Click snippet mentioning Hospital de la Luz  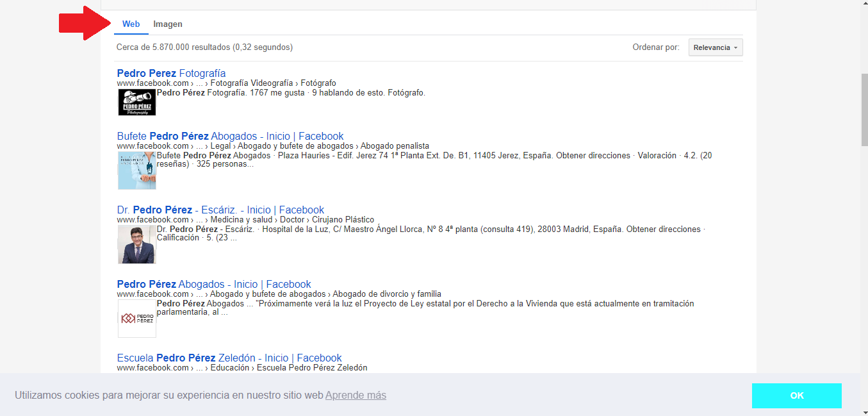(430, 234)
